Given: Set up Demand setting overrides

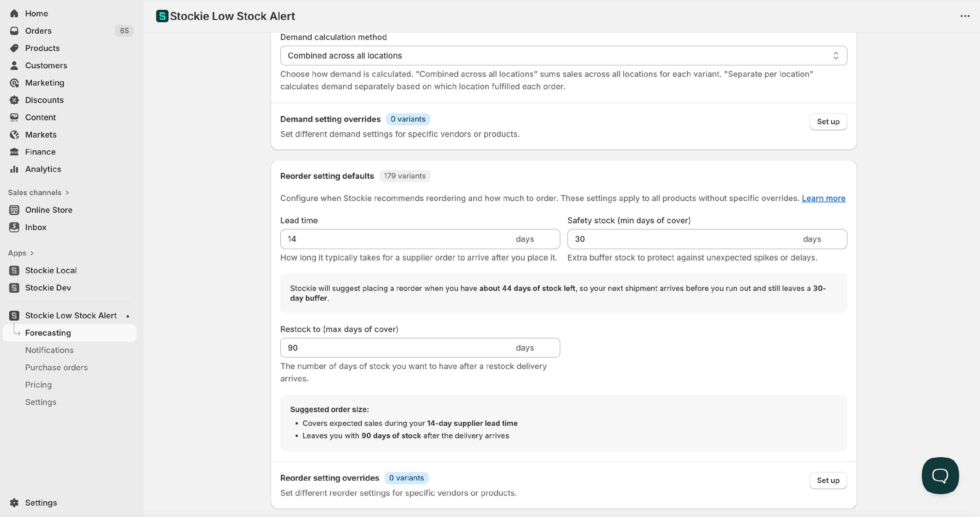Looking at the screenshot, I should 828,122.
